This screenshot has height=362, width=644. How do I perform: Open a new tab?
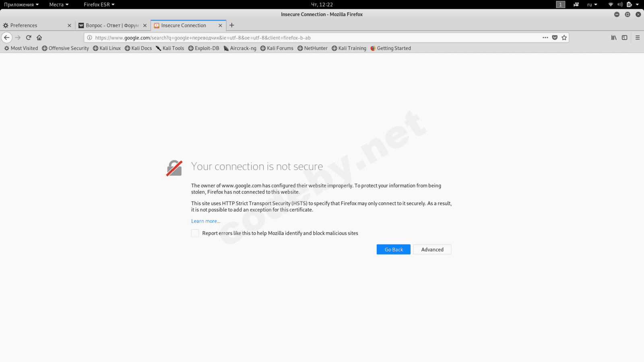point(232,25)
